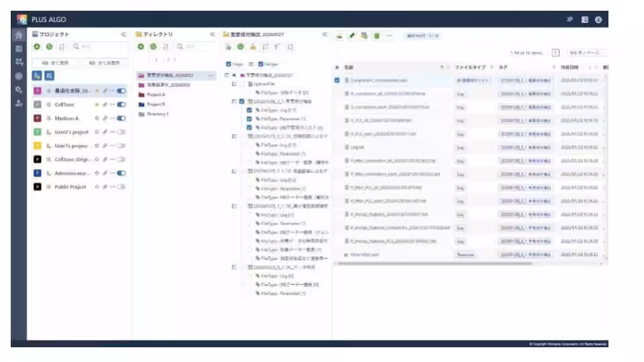The height and width of the screenshot is (362, 644).
Task: Toggle the switch for CellTune project
Action: [121, 105]
